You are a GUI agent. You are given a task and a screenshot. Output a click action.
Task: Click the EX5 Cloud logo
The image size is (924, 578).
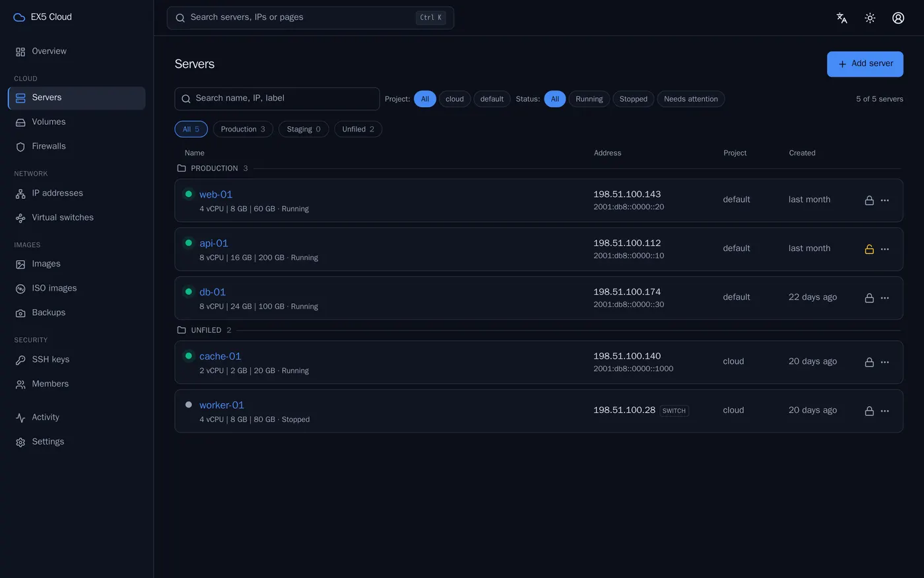[x=43, y=17]
